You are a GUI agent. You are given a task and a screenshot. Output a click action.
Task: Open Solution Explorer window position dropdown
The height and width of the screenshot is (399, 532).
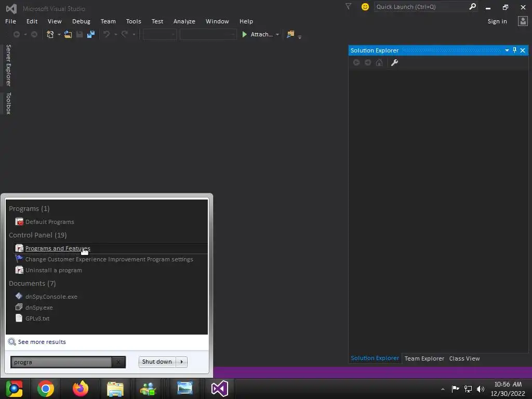coord(507,50)
